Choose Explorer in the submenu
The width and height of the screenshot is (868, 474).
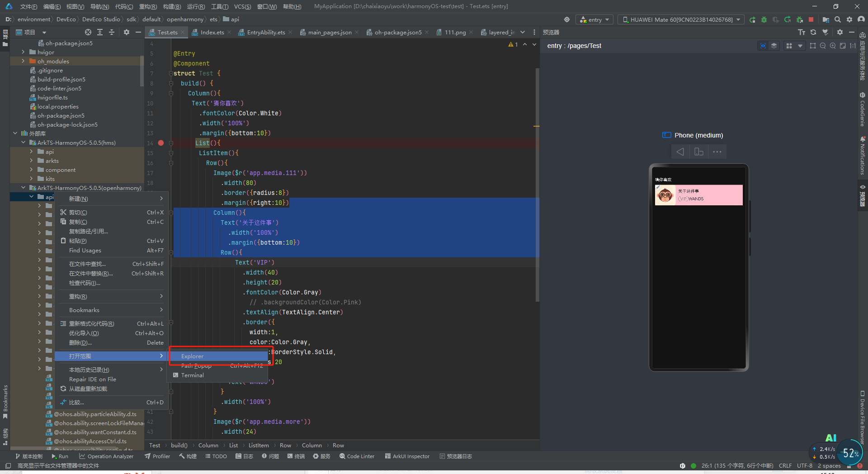pos(219,356)
